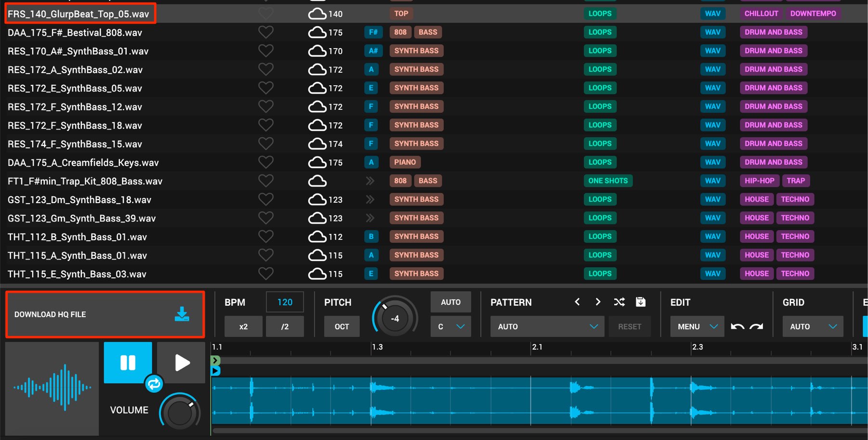The width and height of the screenshot is (868, 440).
Task: Click A# key tag on RES_170 SynthBass_01 row
Action: (x=373, y=51)
